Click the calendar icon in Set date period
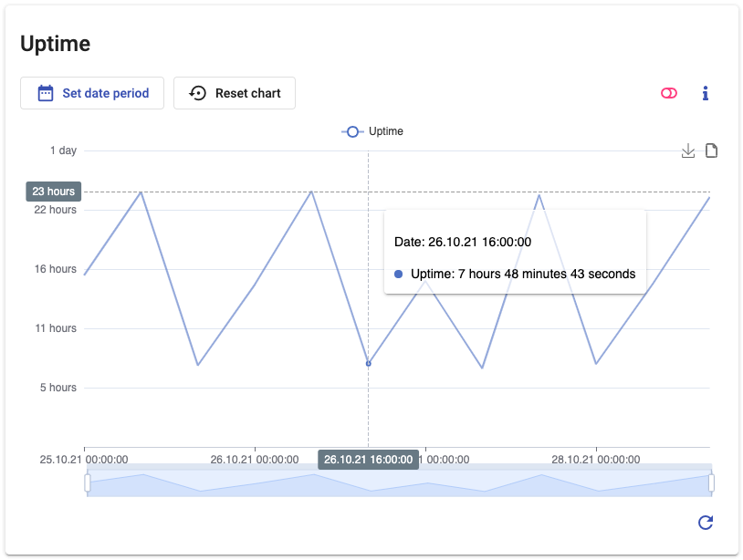This screenshot has width=743, height=560. [45, 93]
